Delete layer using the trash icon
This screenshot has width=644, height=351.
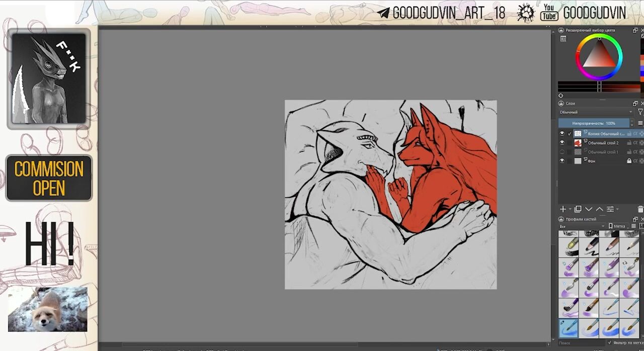click(x=640, y=209)
